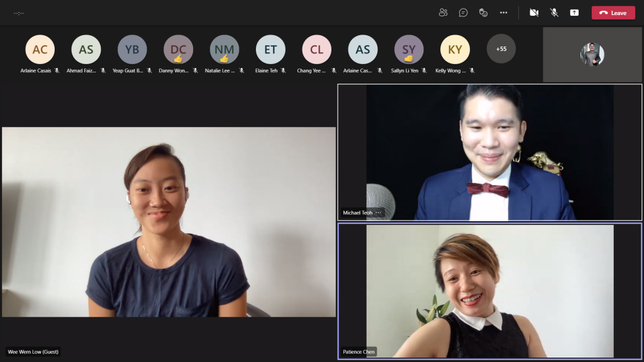Click the self-view profile picture tile
644x362 pixels.
coord(592,55)
